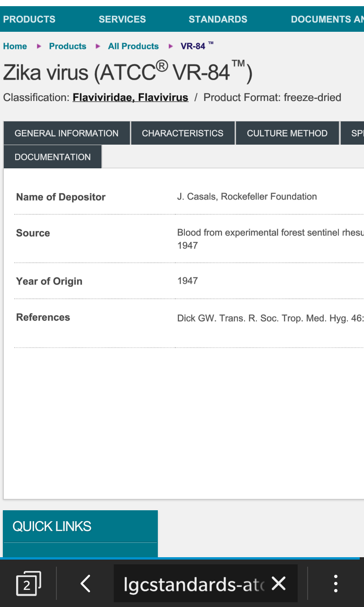Open the STANDARDS navigation menu
Image resolution: width=364 pixels, height=607 pixels.
click(x=218, y=19)
